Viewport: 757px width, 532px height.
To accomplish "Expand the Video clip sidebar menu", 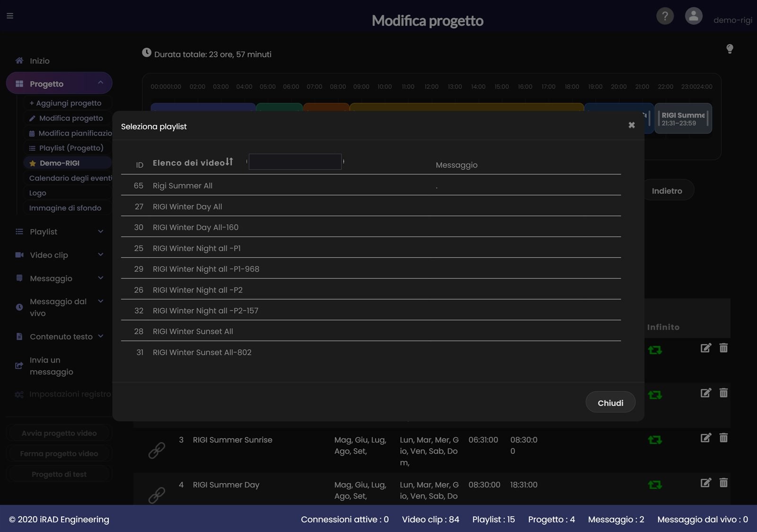I will [x=59, y=255].
